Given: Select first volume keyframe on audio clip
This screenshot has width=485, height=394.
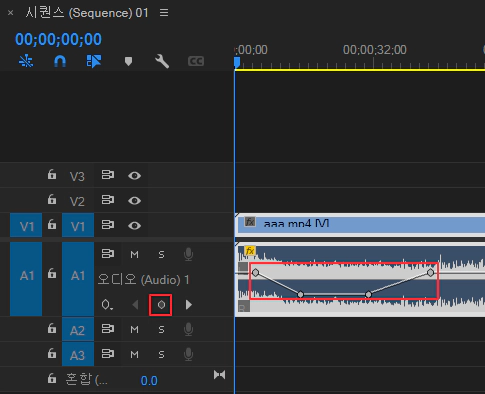Looking at the screenshot, I should (x=256, y=273).
